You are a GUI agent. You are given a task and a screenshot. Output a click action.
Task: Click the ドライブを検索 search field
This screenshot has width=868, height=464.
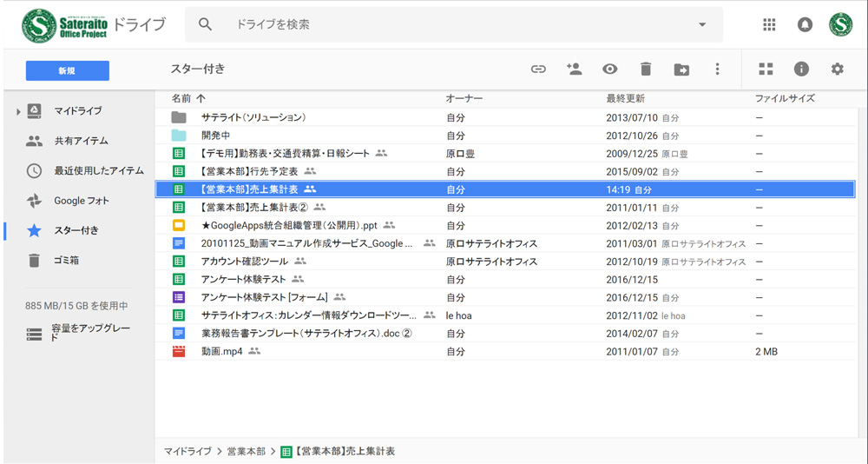pyautogui.click(x=454, y=24)
